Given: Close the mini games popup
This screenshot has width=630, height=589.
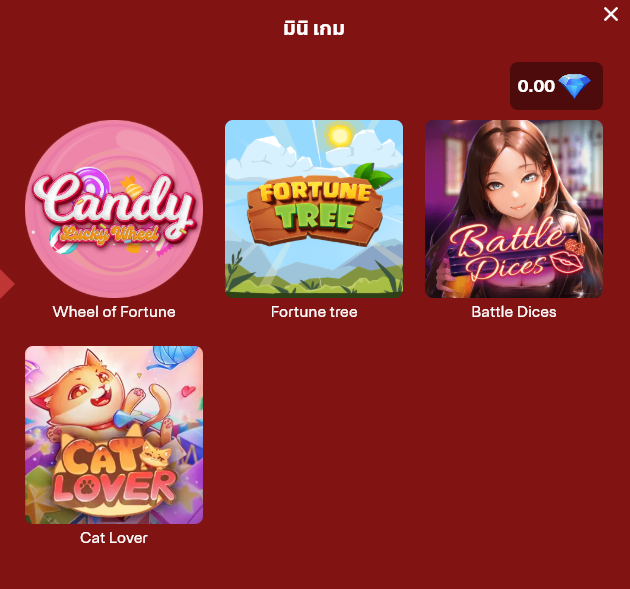Looking at the screenshot, I should click(611, 14).
